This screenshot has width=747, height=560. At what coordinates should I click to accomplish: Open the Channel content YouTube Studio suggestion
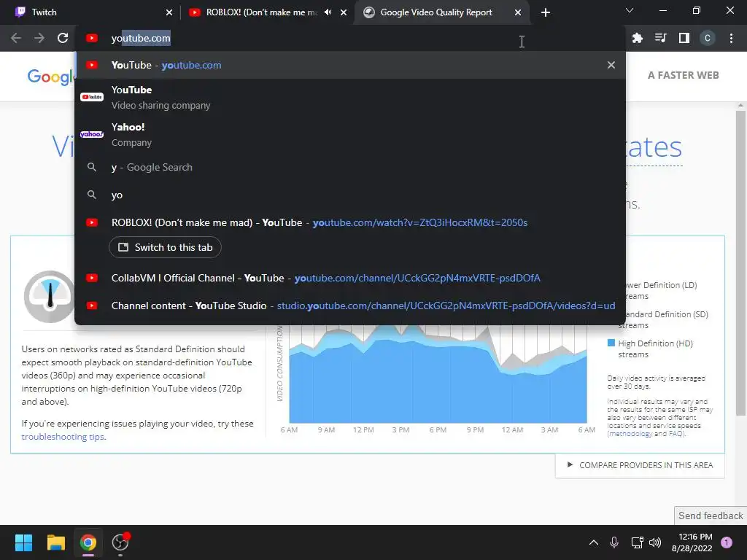350,306
